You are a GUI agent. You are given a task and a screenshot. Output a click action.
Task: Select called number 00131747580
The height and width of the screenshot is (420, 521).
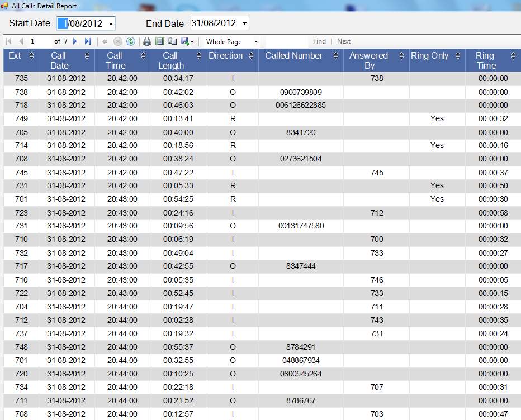point(301,226)
